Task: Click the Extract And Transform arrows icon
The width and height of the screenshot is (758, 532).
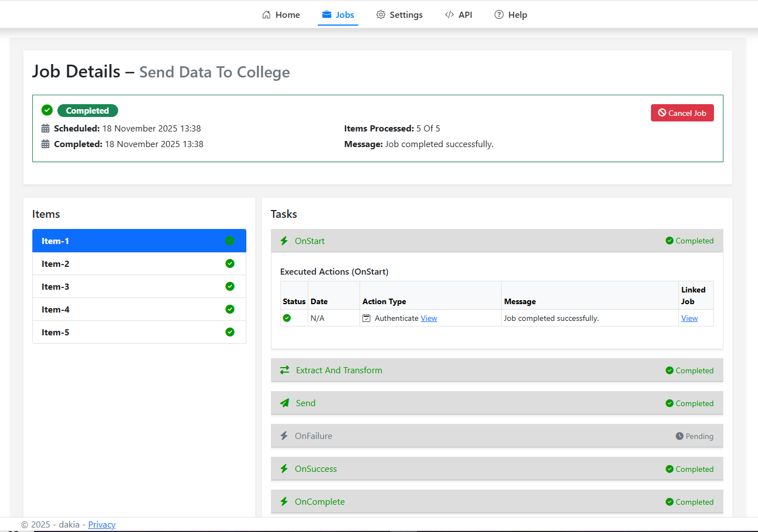Action: pyautogui.click(x=284, y=370)
